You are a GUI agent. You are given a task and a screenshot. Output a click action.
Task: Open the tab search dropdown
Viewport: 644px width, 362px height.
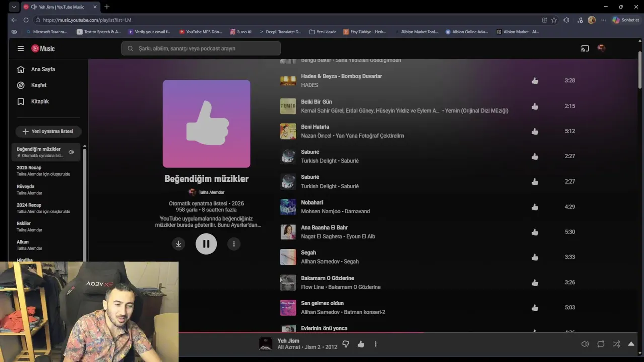[14, 7]
